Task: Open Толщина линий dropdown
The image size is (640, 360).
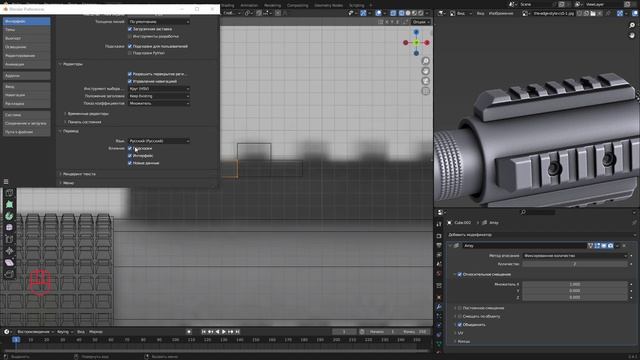Action: (159, 22)
